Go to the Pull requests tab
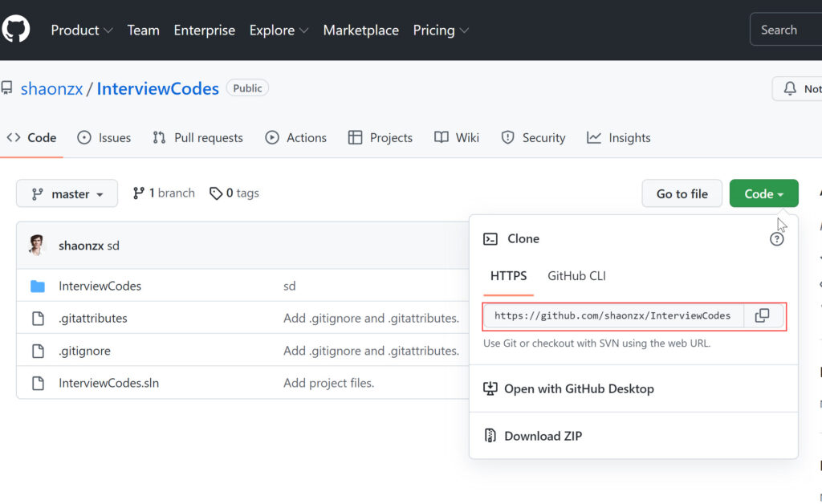 (x=197, y=138)
